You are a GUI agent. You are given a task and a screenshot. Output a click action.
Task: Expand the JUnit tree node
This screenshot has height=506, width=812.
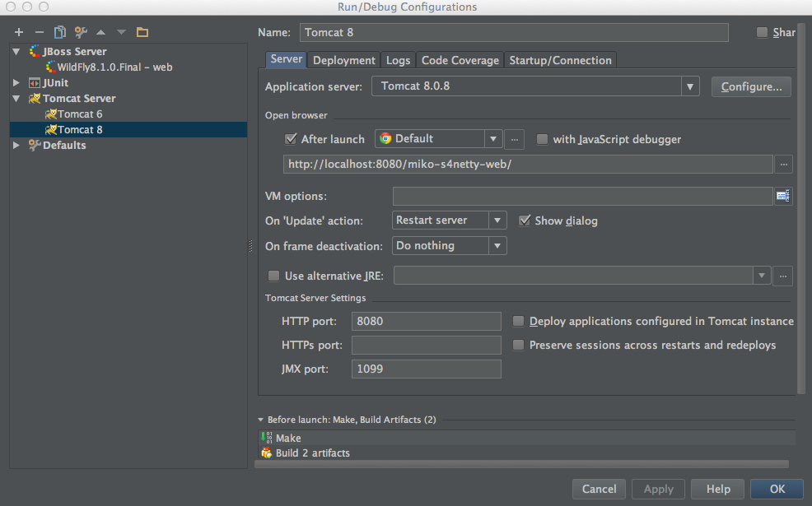pos(16,83)
